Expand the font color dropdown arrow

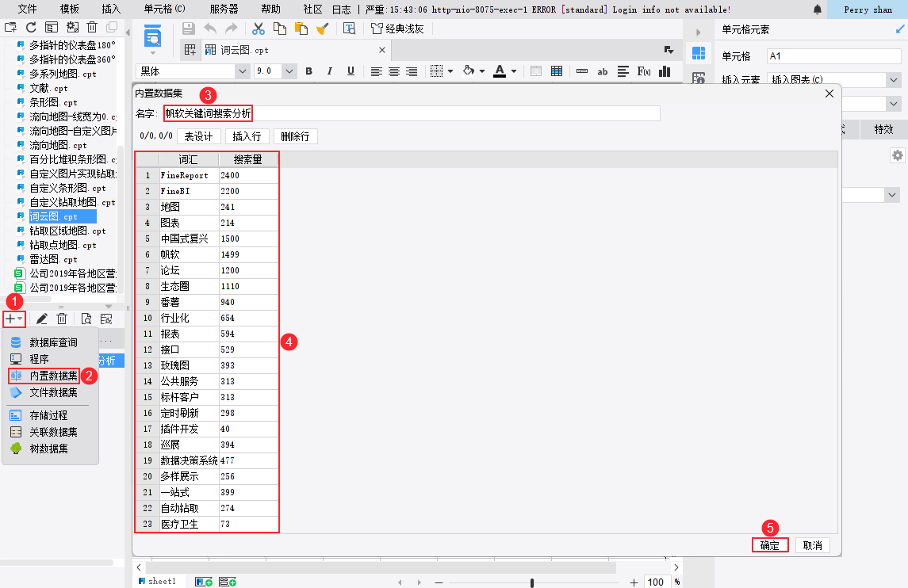[x=514, y=72]
